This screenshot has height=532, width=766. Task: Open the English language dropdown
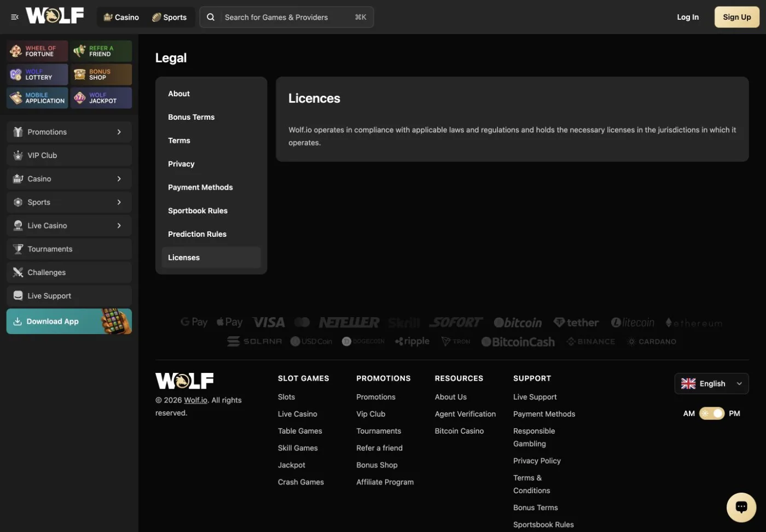711,384
